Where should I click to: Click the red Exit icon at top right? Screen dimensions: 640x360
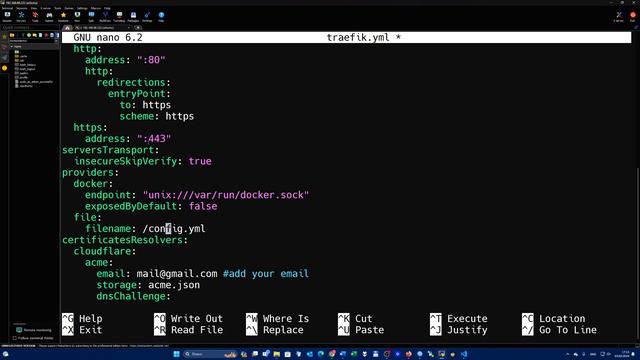point(633,16)
